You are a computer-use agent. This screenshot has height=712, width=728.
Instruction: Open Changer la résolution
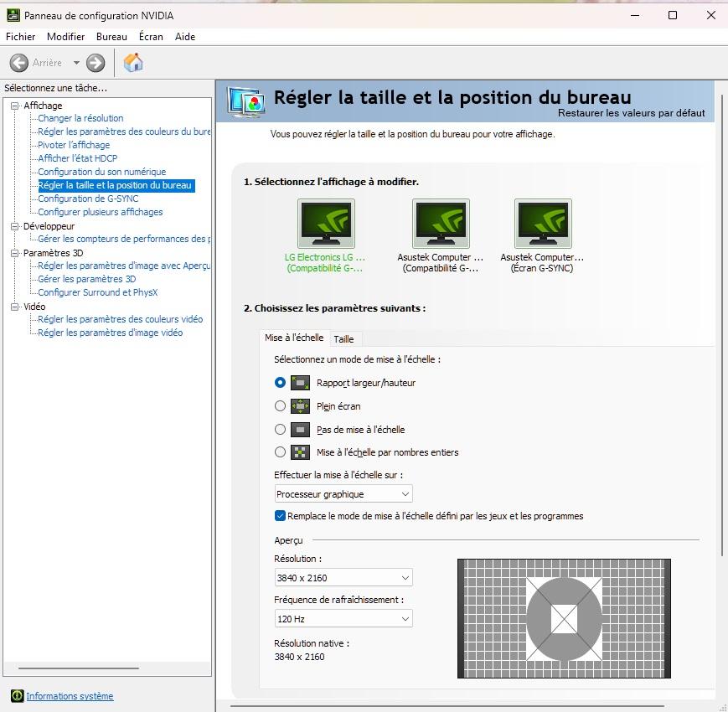coord(80,118)
